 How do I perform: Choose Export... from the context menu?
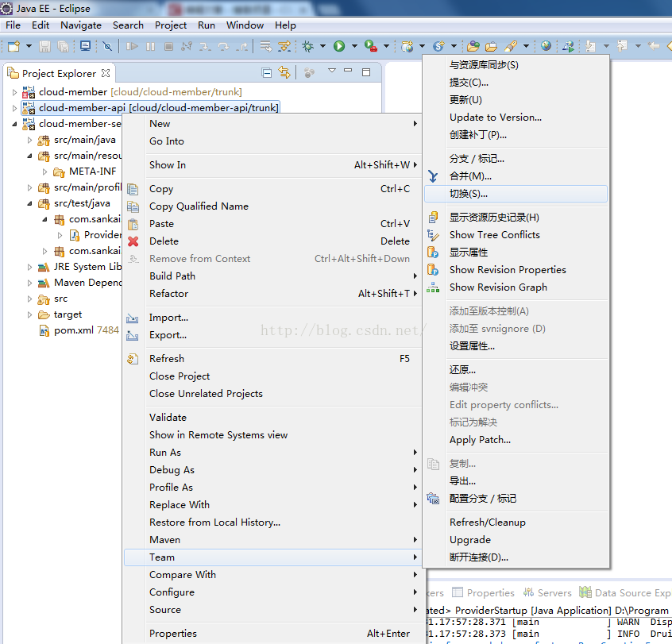point(272,335)
